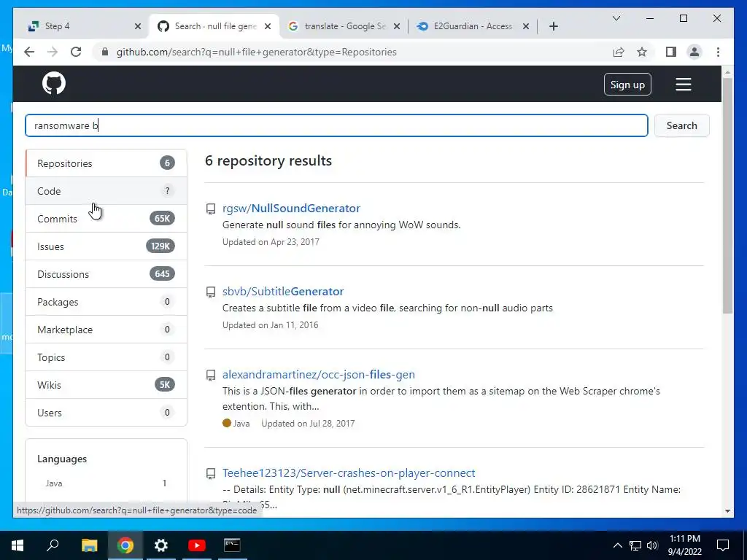The height and width of the screenshot is (560, 747).
Task: Click the Java language color dot
Action: [227, 423]
